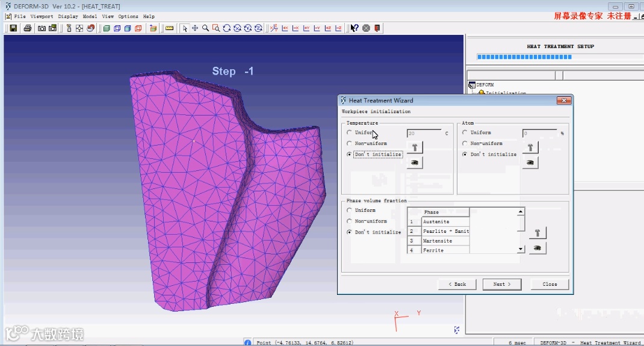Click the Temperature value input field
Image resolution: width=644 pixels, height=346 pixels.
pos(424,133)
